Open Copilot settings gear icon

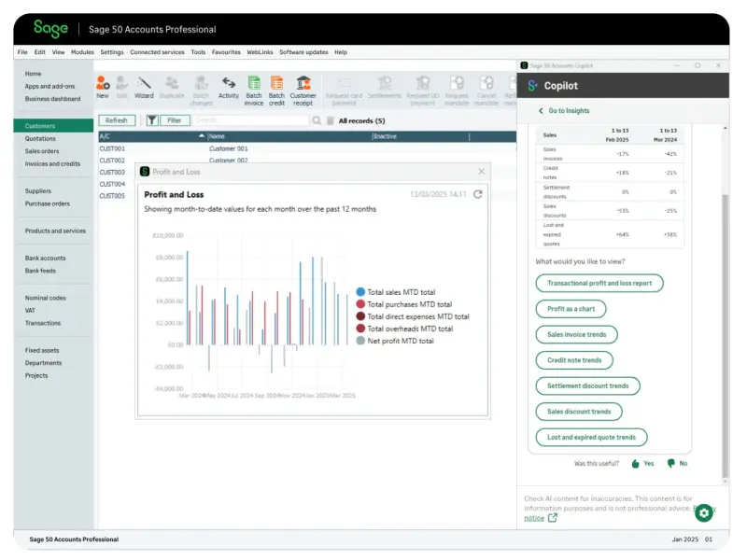pos(703,512)
